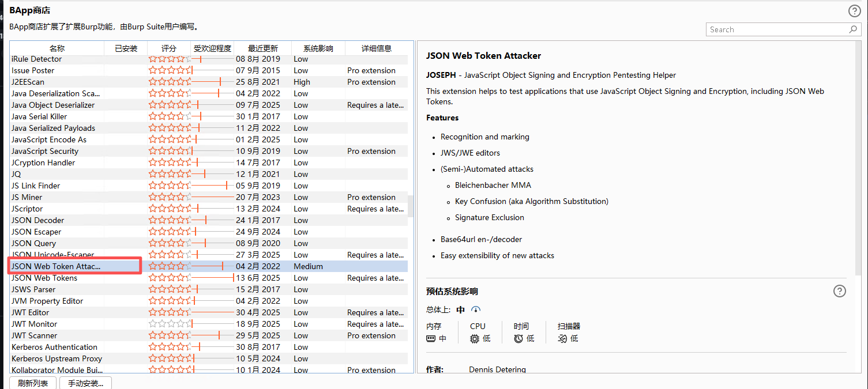Click the time impact clock icon
This screenshot has height=389, width=868.
tap(518, 338)
